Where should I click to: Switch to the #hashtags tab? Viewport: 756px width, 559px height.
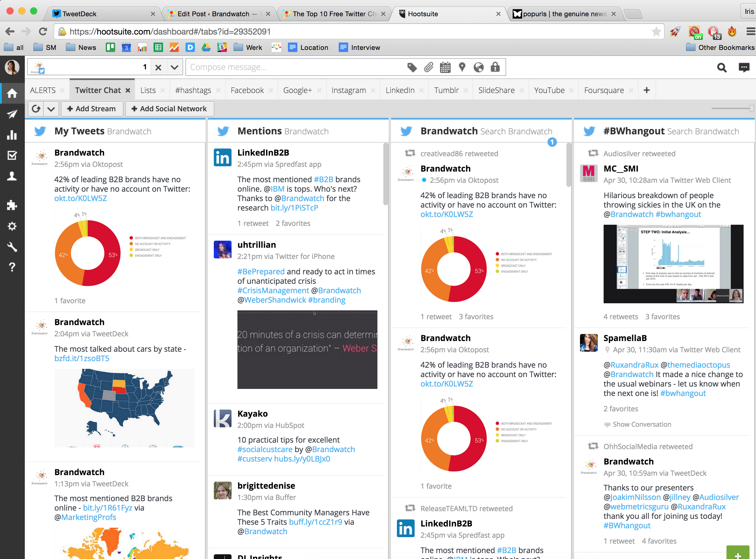193,90
